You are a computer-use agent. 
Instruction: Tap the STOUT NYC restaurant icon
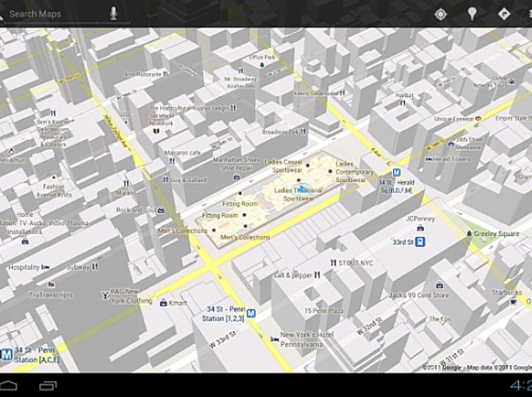pos(333,263)
